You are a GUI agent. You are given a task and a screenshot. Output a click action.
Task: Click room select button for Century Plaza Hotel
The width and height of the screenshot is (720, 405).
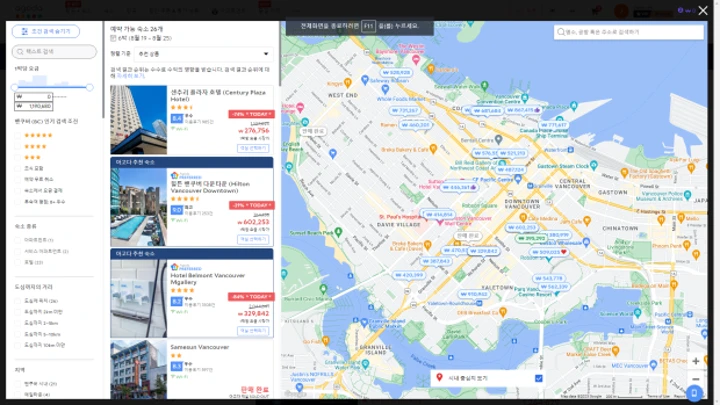pyautogui.click(x=253, y=148)
